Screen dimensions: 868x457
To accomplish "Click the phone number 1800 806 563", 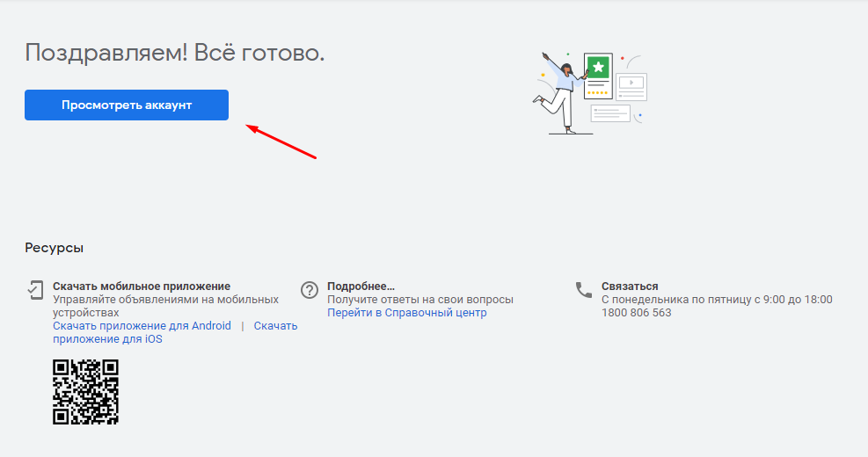I will coord(636,313).
